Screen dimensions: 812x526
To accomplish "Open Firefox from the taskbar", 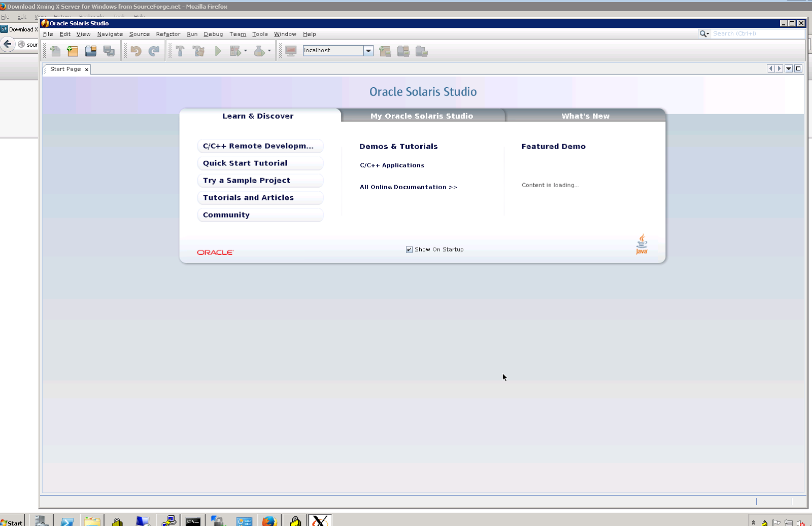I will pos(269,520).
